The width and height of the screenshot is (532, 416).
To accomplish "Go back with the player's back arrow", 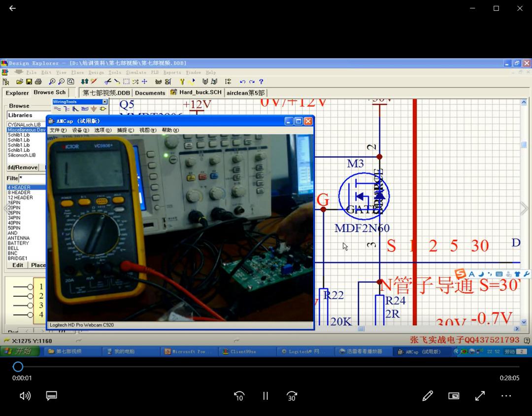I will point(12,8).
